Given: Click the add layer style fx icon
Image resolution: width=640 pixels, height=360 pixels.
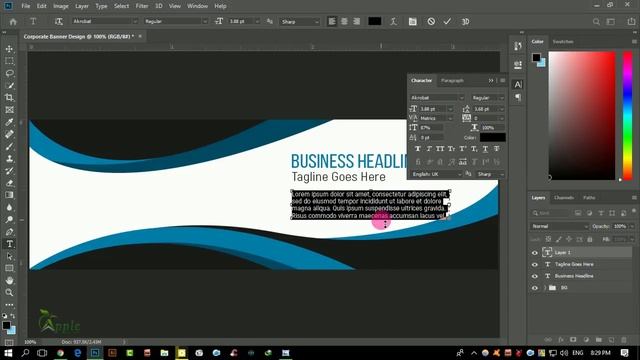Looking at the screenshot, I should click(561, 340).
